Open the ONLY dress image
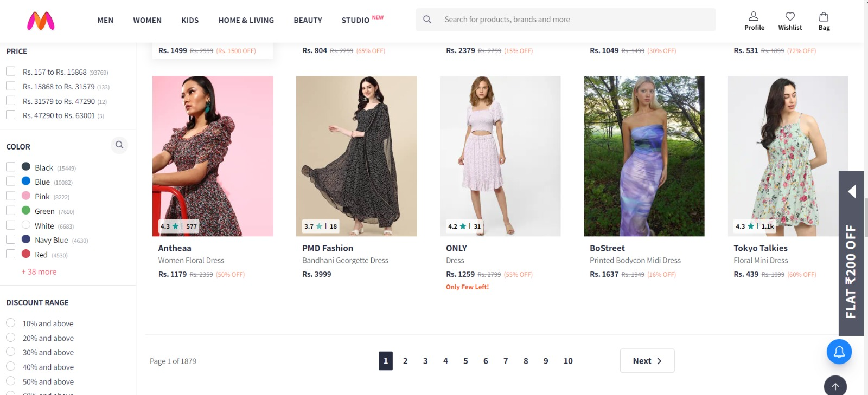Screen dimensions: 868x395 [x=500, y=156]
